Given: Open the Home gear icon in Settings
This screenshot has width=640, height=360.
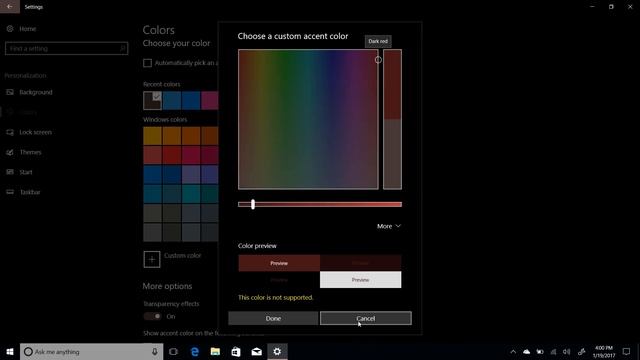Looking at the screenshot, I should click(10, 29).
